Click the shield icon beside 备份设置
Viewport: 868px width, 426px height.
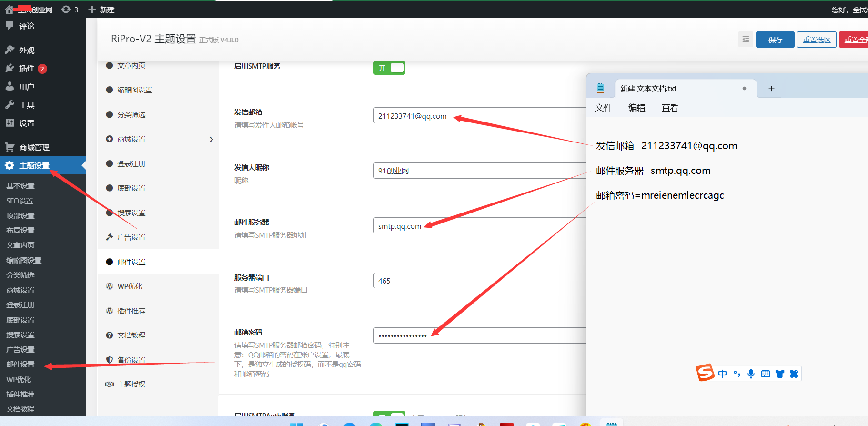[x=110, y=360]
